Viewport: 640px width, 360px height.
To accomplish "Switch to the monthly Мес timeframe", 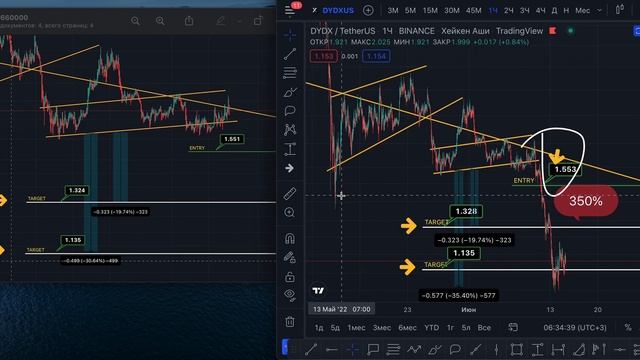I will coord(582,11).
